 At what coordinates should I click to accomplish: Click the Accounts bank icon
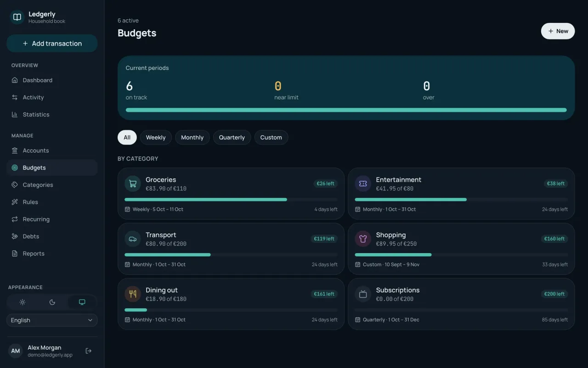(15, 150)
